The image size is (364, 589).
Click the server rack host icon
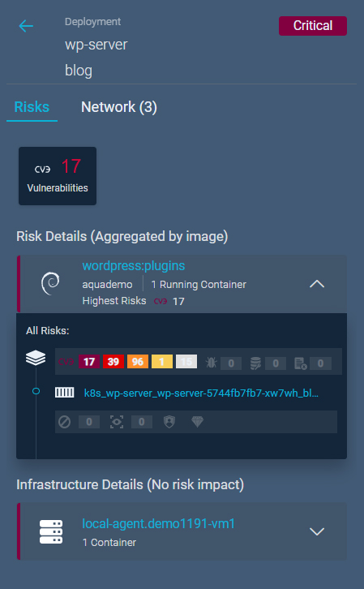(x=51, y=531)
